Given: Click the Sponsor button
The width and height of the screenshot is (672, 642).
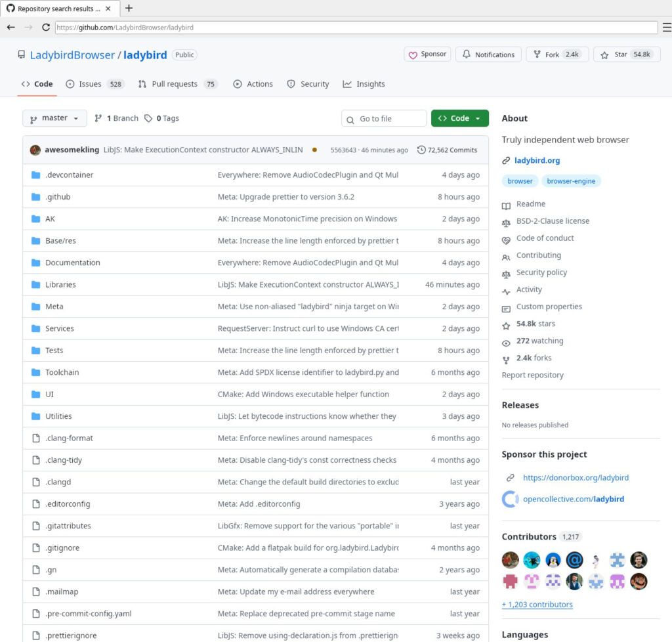Looking at the screenshot, I should point(427,54).
